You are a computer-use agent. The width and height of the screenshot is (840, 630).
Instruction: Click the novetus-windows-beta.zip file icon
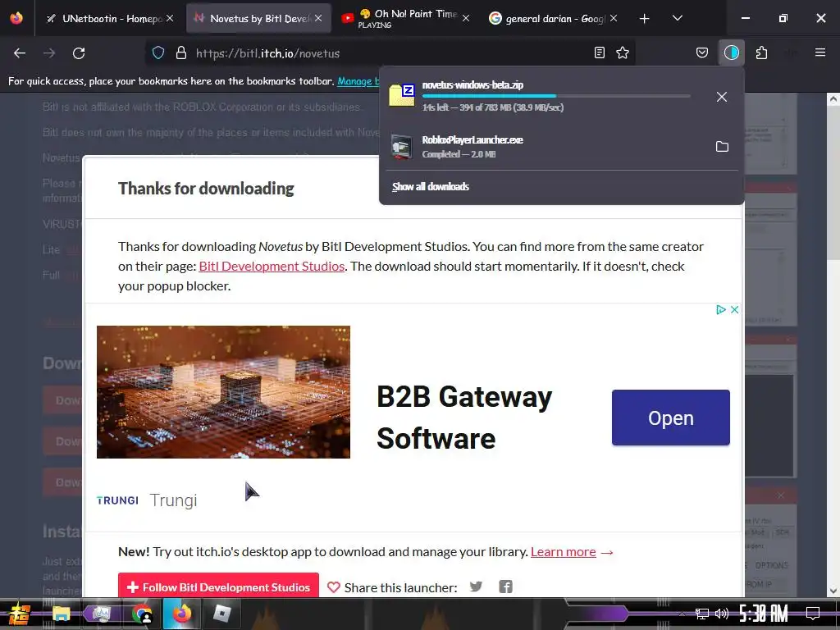click(402, 95)
